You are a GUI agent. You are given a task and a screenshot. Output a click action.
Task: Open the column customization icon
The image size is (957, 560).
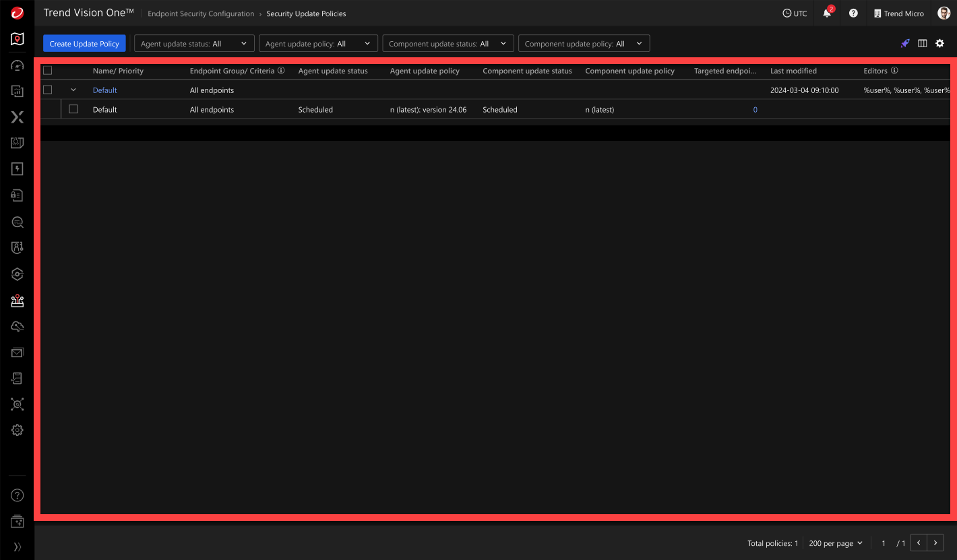[x=922, y=43]
